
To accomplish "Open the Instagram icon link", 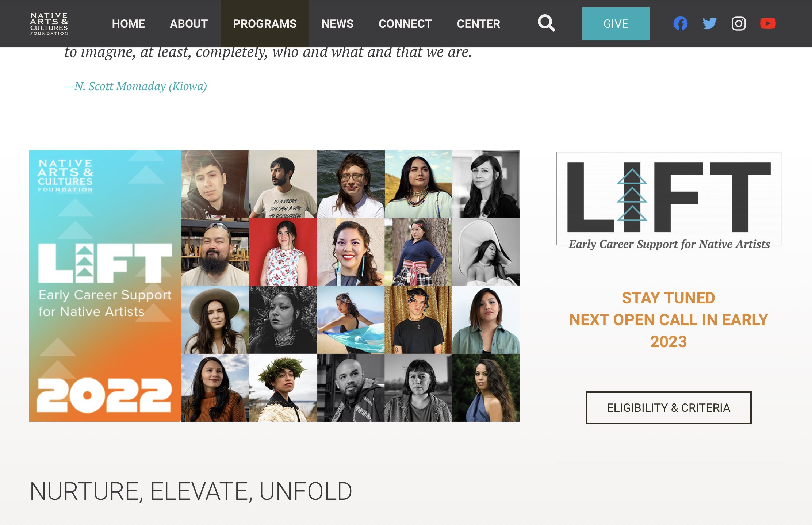I will click(739, 24).
